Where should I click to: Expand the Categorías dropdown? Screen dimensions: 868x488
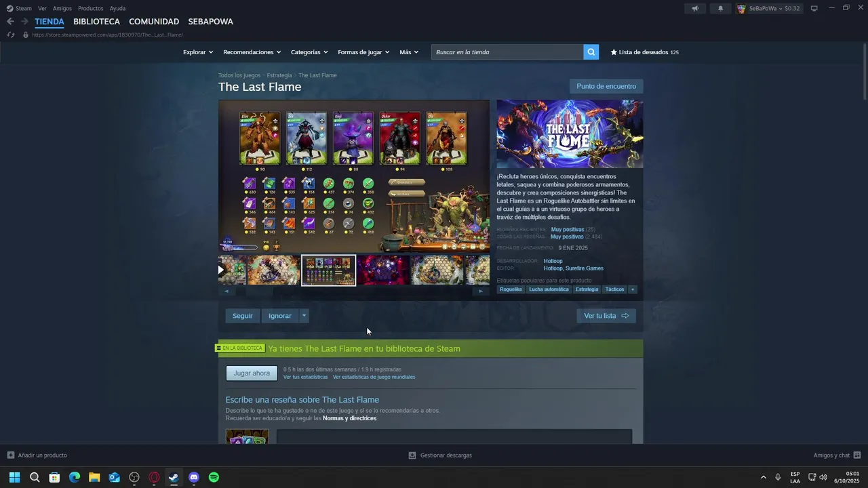click(309, 52)
